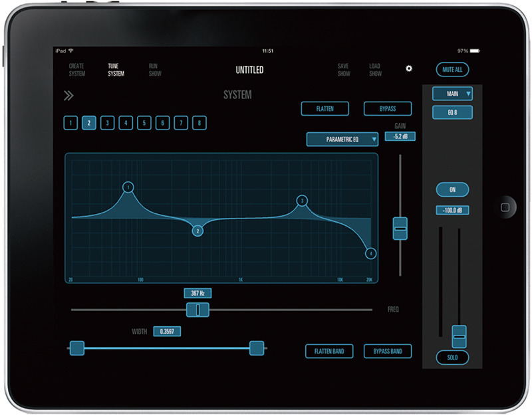The width and height of the screenshot is (532, 416).
Task: Select band 7 button
Action: click(181, 123)
